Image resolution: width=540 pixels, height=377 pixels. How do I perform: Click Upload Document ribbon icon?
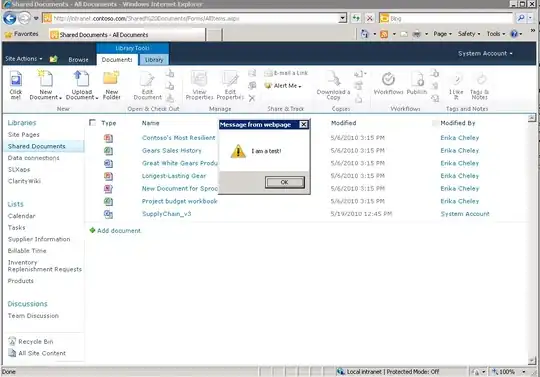(82, 85)
